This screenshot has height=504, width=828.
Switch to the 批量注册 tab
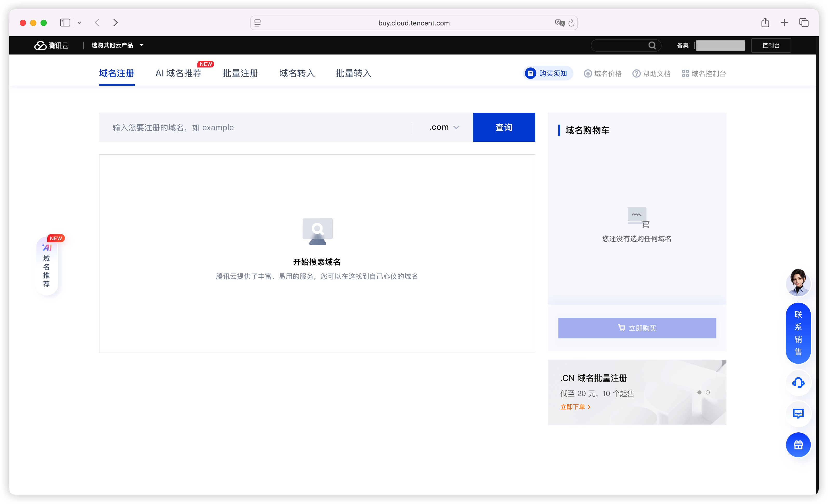240,73
